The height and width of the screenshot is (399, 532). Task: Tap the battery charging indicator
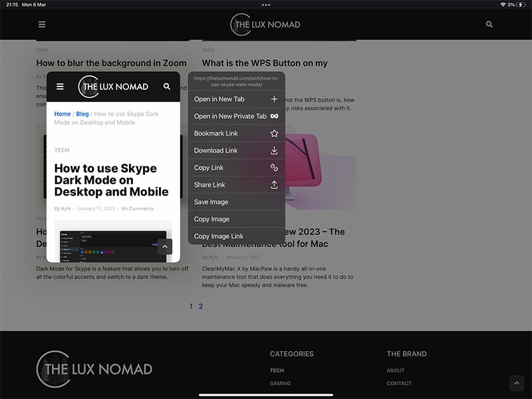(x=521, y=5)
